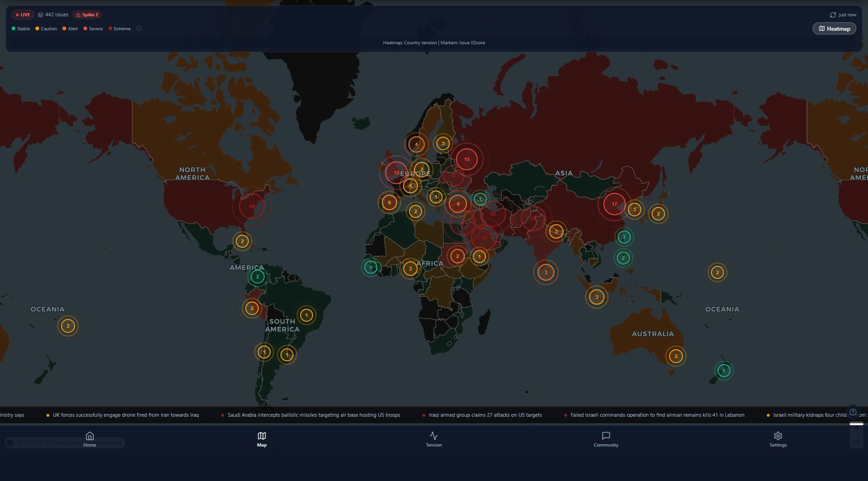Image resolution: width=868 pixels, height=481 pixels.
Task: Open the 442 issues counter
Action: tap(53, 15)
